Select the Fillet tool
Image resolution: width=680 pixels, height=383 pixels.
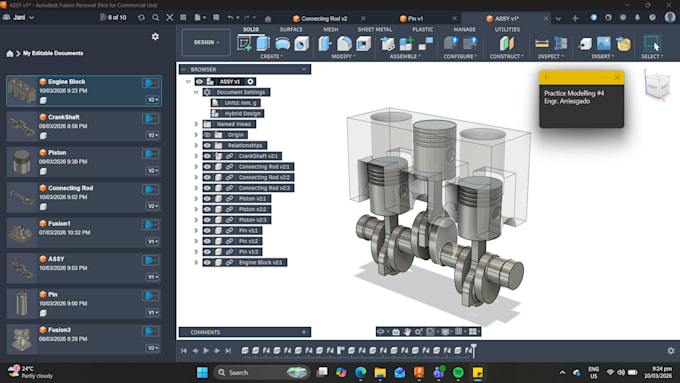click(x=344, y=43)
